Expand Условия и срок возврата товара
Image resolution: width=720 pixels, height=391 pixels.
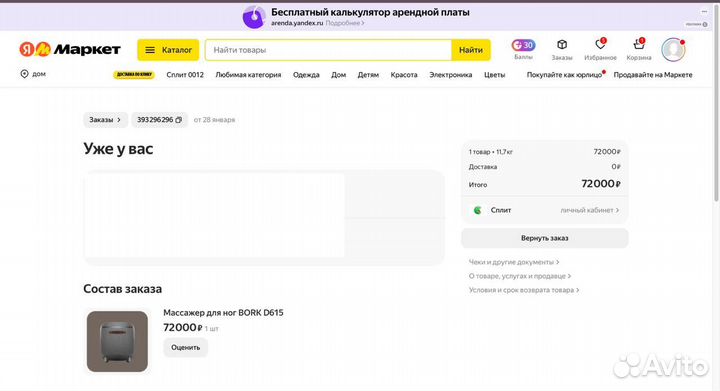(x=524, y=290)
